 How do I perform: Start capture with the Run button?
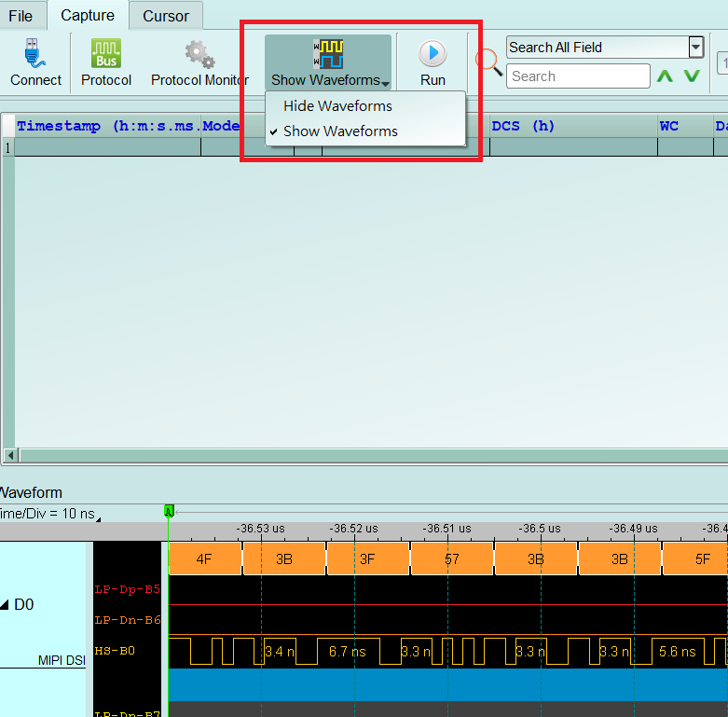[x=433, y=62]
